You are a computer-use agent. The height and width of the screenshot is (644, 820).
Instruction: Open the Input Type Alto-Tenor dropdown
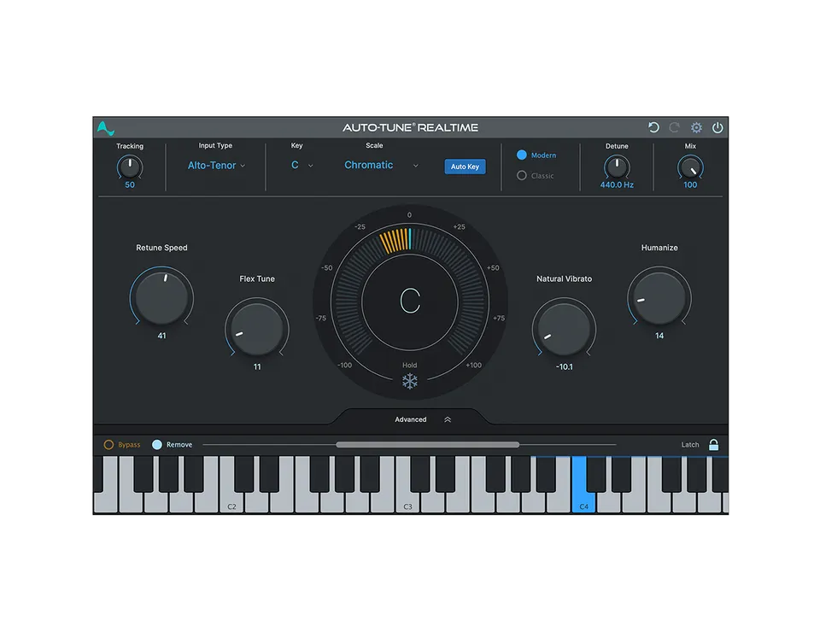[216, 165]
